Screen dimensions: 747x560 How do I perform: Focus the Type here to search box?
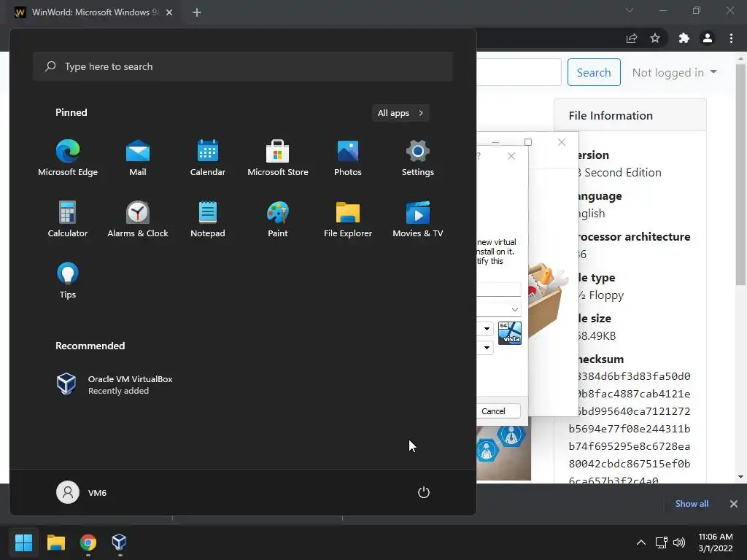click(243, 66)
